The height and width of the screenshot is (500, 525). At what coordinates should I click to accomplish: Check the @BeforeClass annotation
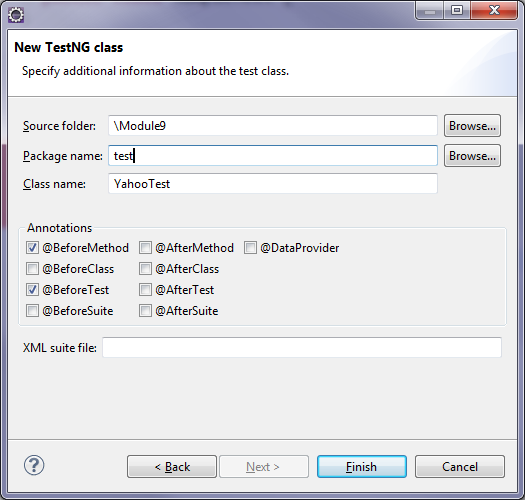tap(32, 269)
